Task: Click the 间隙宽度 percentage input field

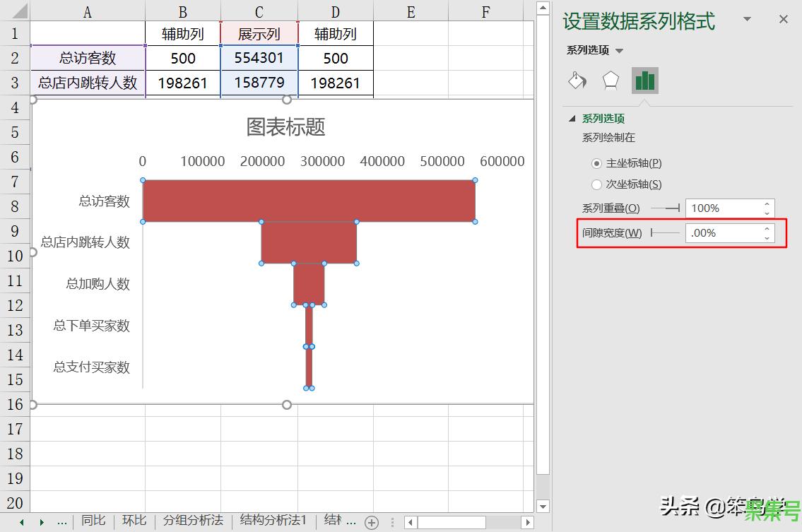Action: click(x=722, y=232)
